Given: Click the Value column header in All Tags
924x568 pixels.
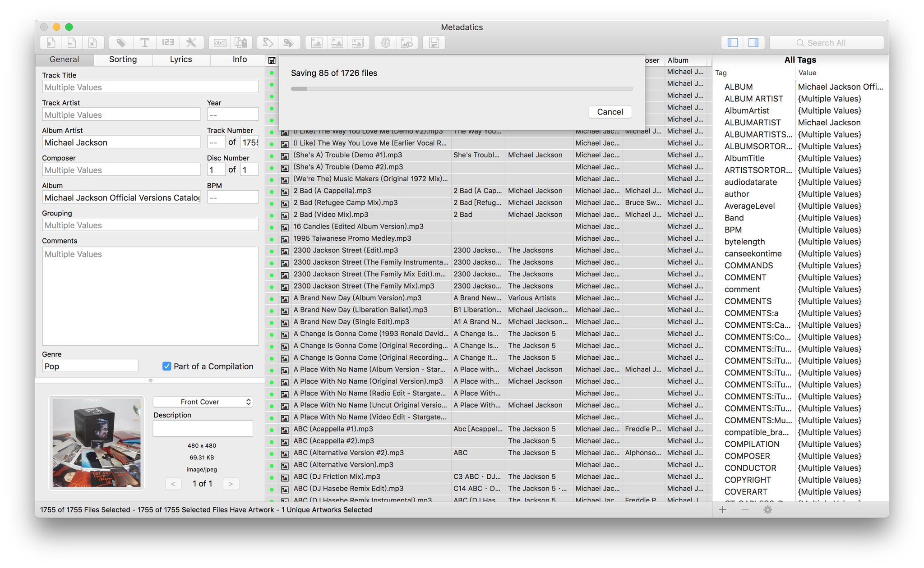Looking at the screenshot, I should pyautogui.click(x=841, y=73).
